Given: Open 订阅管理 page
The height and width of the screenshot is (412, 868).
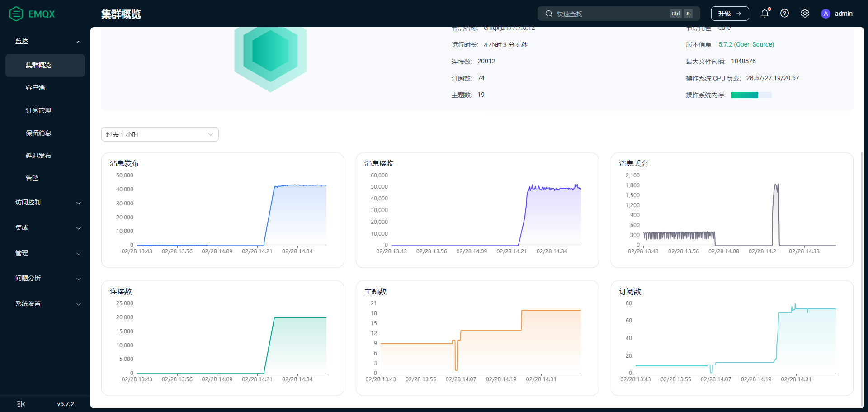Looking at the screenshot, I should tap(45, 111).
